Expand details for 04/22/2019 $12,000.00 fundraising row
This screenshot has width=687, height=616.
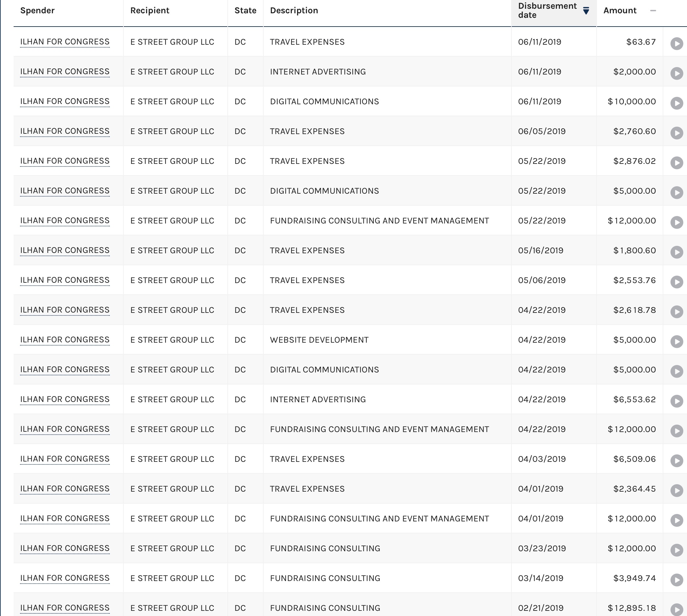pos(677,431)
